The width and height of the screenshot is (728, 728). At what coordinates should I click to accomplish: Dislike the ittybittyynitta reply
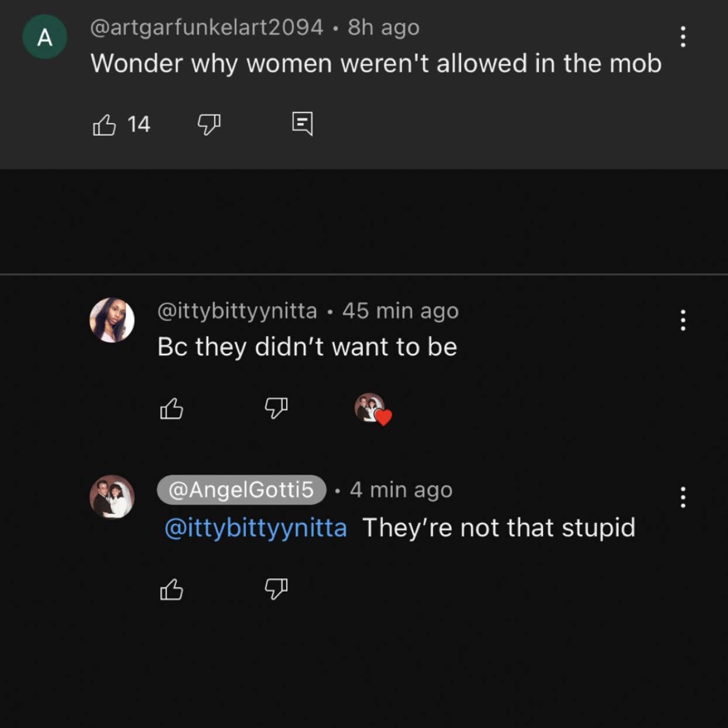tap(276, 408)
